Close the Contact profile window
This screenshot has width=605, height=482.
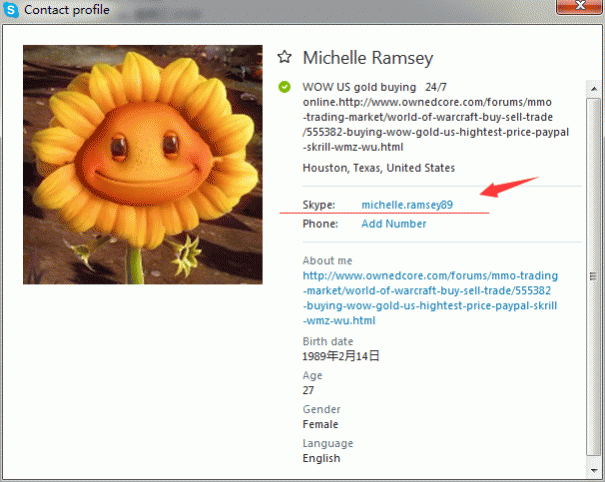coord(579,6)
